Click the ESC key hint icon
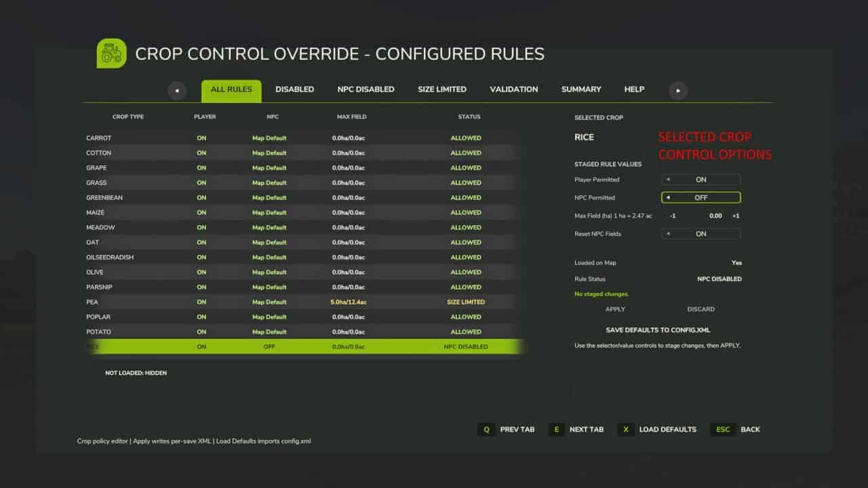This screenshot has width=868, height=488. (723, 430)
